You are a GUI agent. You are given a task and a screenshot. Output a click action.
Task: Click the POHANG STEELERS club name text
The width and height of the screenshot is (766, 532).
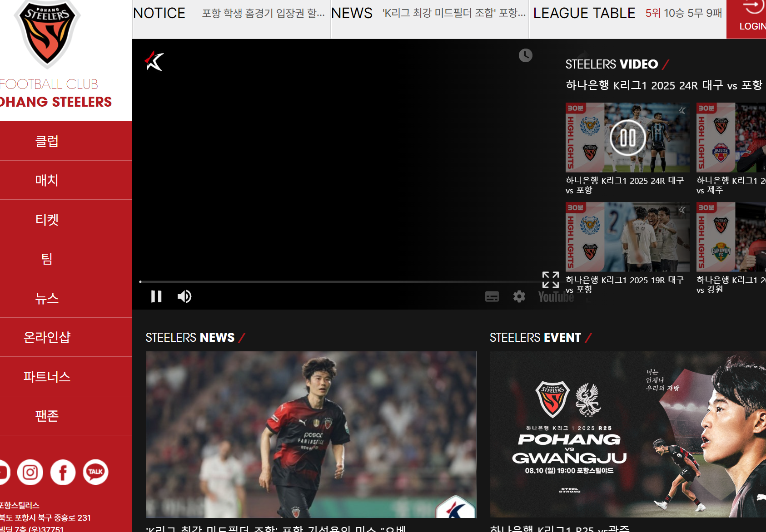click(55, 102)
